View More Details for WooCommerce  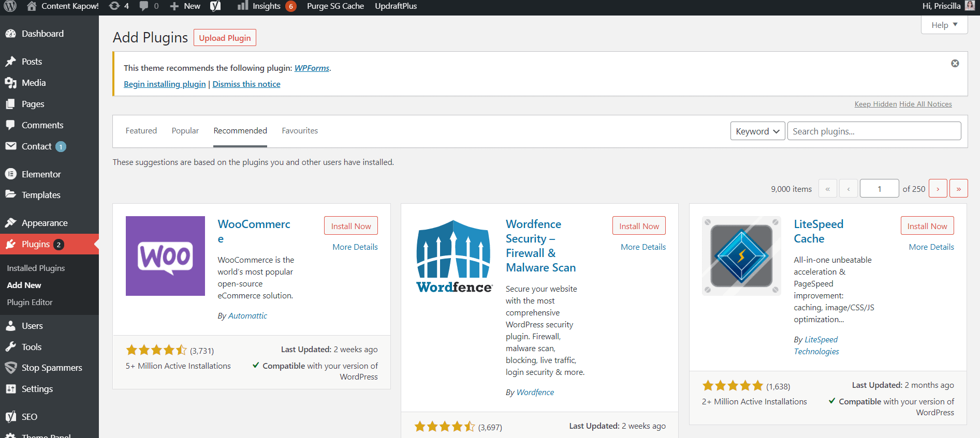(x=355, y=247)
